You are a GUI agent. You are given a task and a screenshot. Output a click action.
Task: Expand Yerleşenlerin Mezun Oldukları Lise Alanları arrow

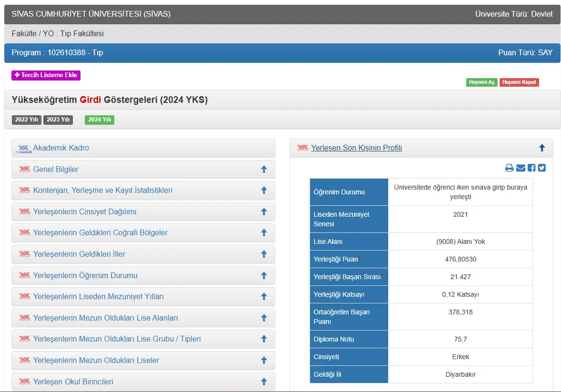[x=264, y=318]
